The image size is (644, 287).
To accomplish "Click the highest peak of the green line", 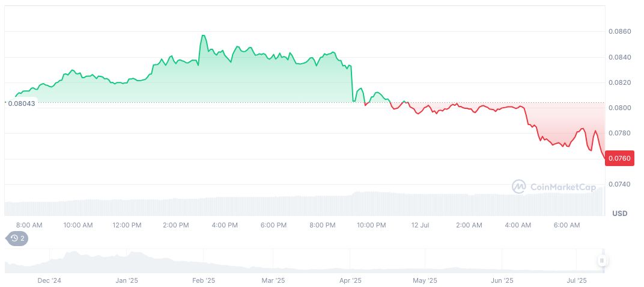I will click(203, 35).
